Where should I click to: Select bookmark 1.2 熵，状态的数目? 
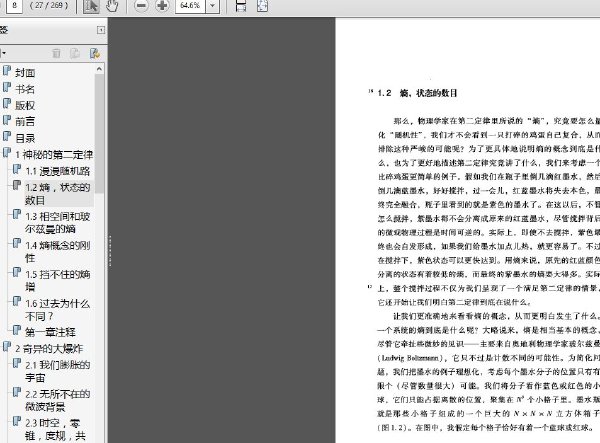[58, 194]
